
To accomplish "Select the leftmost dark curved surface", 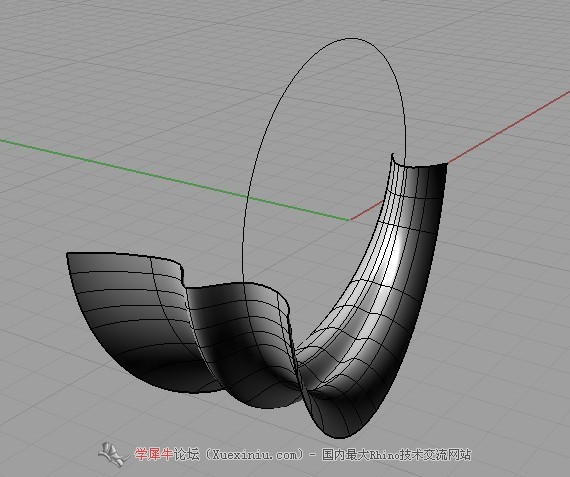I will point(135,320).
